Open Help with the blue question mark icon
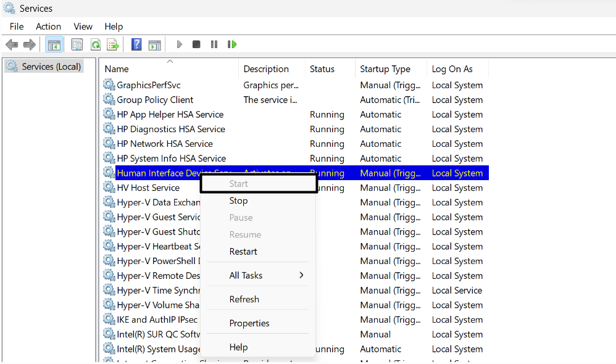 (136, 44)
